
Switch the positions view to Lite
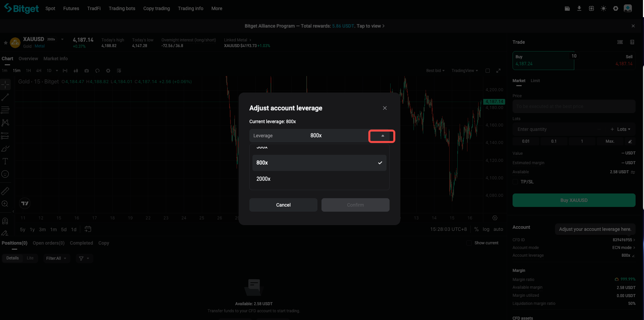click(30, 258)
